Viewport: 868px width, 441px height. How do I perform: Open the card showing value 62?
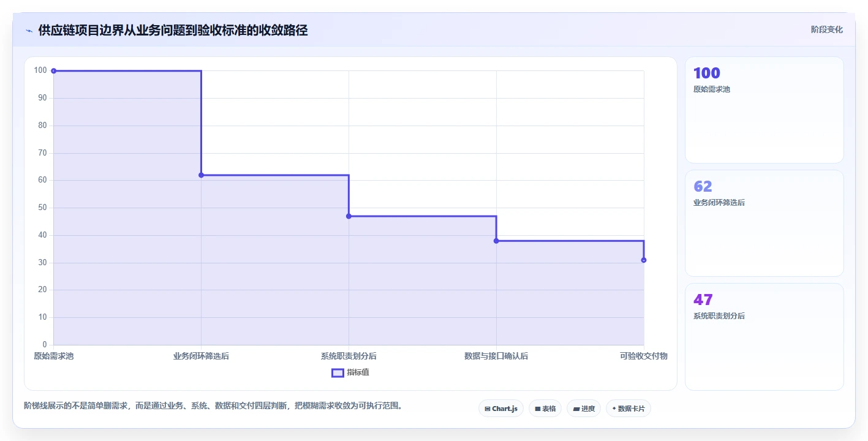pyautogui.click(x=764, y=224)
